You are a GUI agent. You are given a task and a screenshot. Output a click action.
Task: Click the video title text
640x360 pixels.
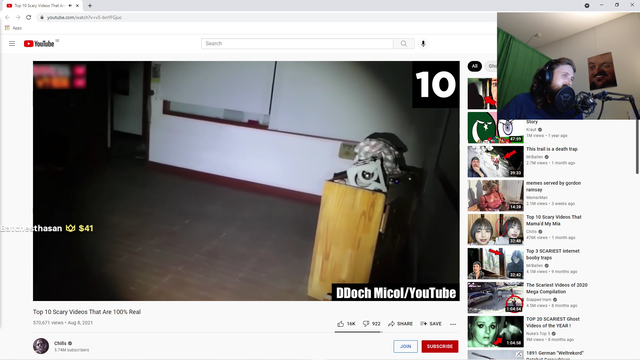(x=87, y=312)
